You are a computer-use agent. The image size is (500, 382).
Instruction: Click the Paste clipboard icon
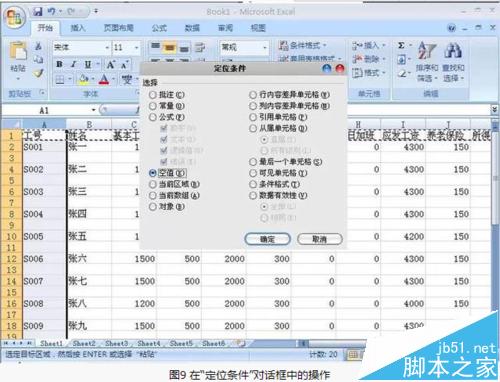point(18,52)
